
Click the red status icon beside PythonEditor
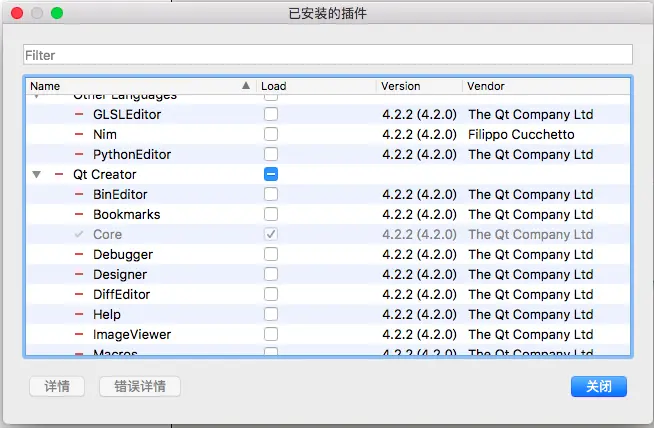click(79, 154)
